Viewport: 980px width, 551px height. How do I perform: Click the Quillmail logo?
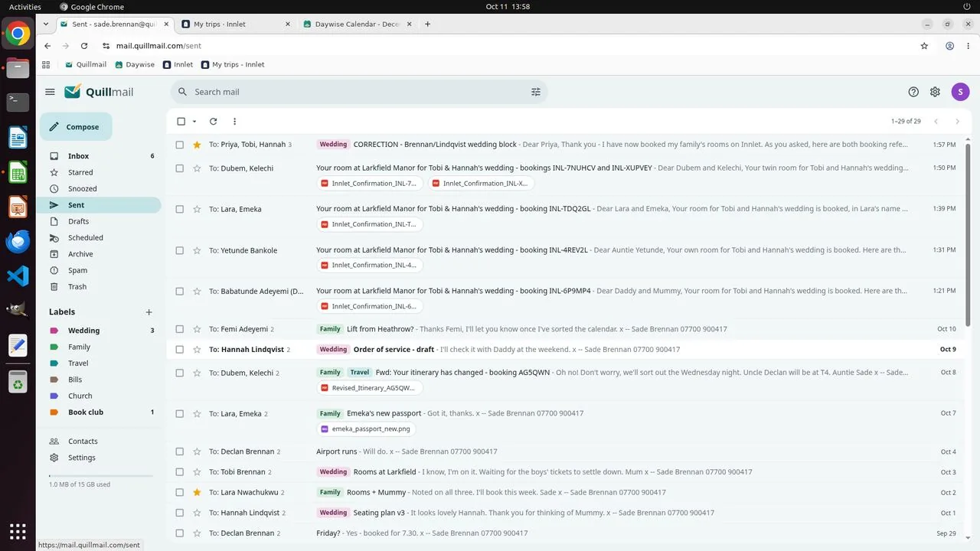[x=99, y=92]
